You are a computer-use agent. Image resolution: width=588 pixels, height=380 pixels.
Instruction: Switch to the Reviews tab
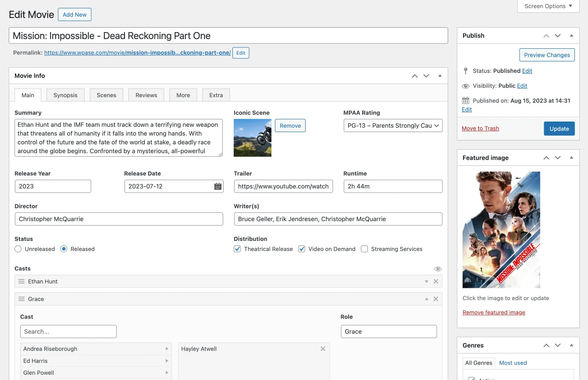[x=146, y=95]
